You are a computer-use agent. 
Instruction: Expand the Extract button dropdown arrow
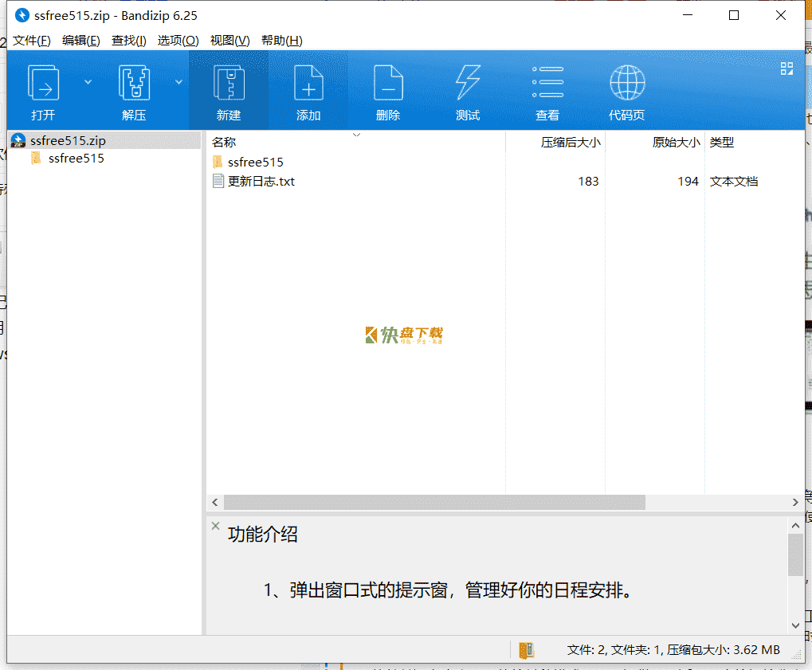(178, 82)
